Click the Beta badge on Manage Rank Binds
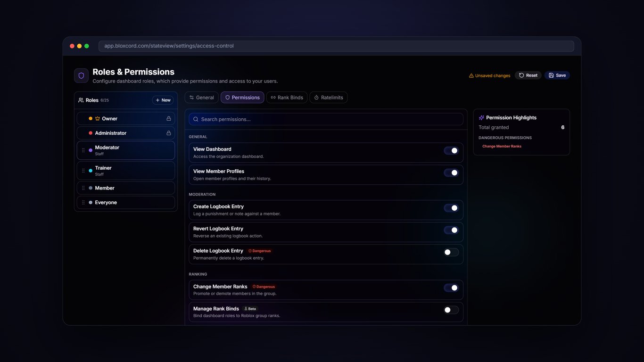The height and width of the screenshot is (362, 644). [250, 309]
